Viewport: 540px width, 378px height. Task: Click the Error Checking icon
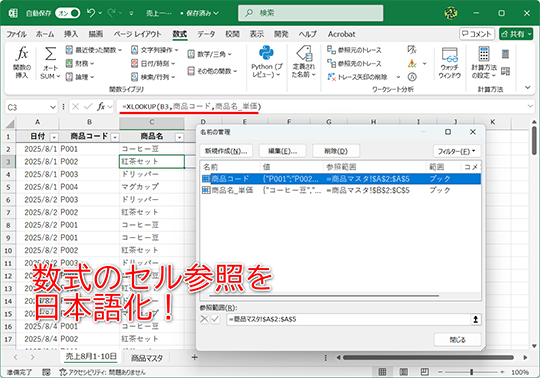(412, 64)
